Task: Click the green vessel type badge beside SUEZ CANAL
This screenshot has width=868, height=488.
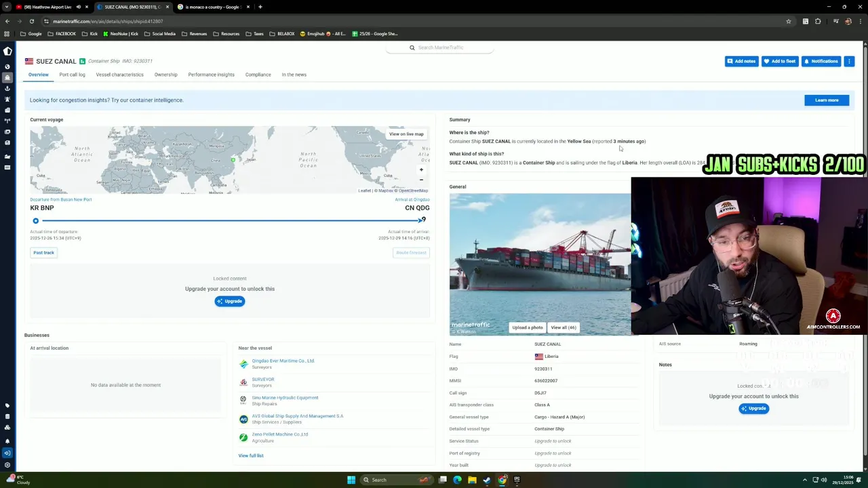Action: point(82,61)
